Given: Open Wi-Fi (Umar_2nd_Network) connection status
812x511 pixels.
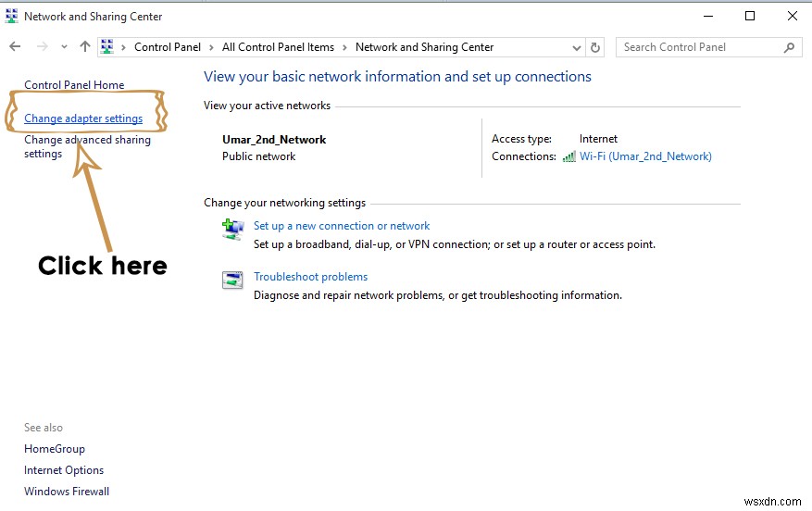Looking at the screenshot, I should coord(645,156).
